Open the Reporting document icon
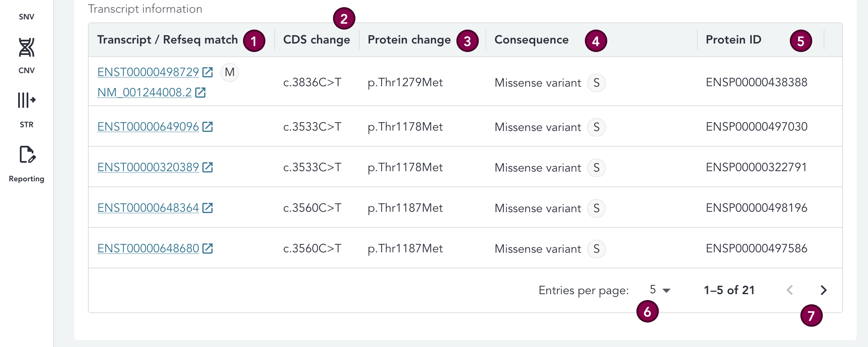This screenshot has width=868, height=347. (x=27, y=155)
